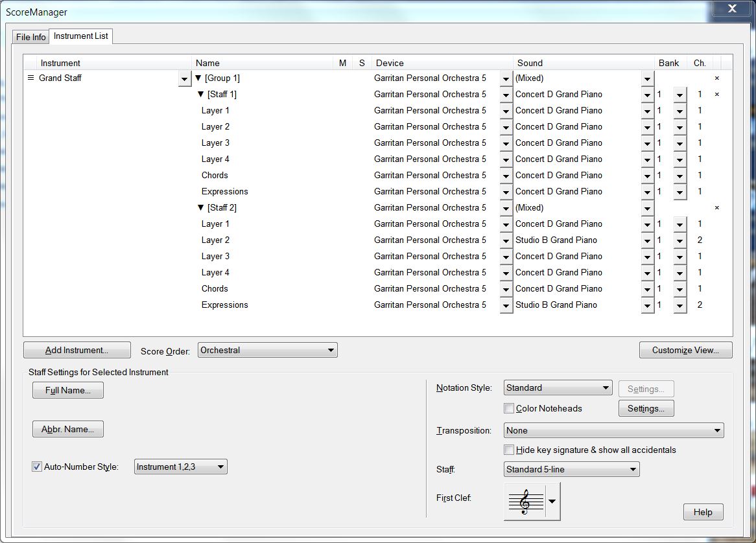
Task: Check Hide key signature & show all accidentals
Action: point(510,450)
